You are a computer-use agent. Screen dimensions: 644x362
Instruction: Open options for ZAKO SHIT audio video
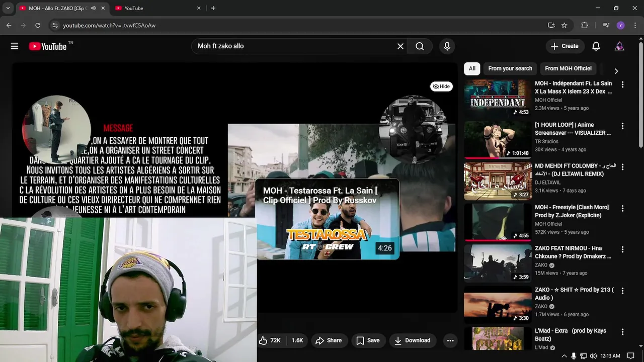622,291
